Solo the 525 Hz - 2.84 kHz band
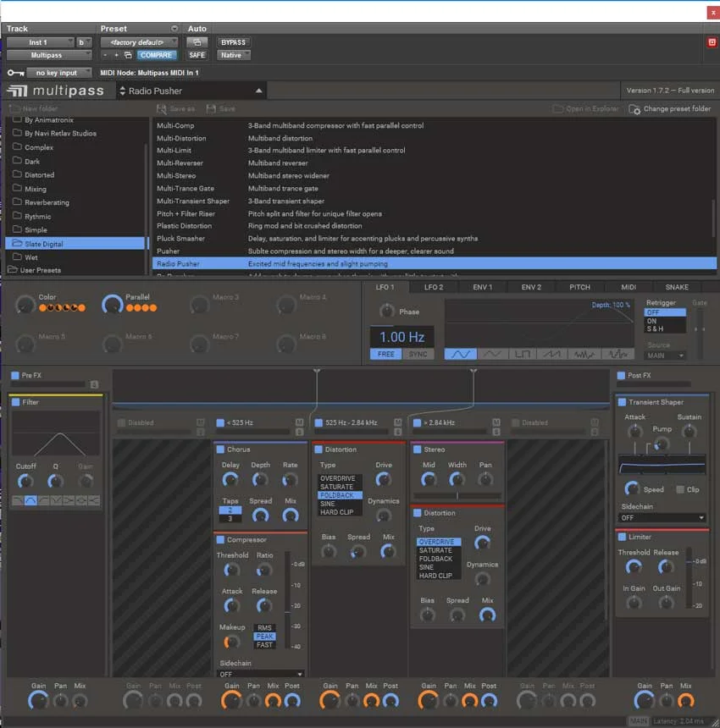Image resolution: width=720 pixels, height=728 pixels. (397, 432)
